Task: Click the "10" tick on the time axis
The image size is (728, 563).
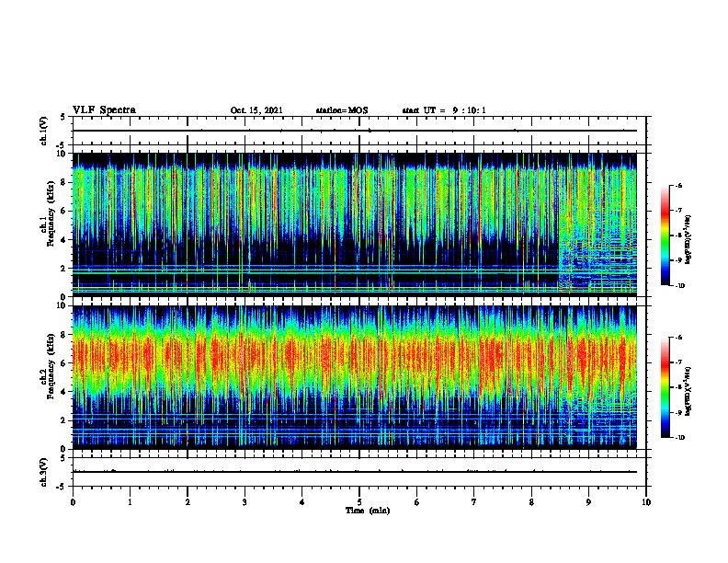Action: 646,502
